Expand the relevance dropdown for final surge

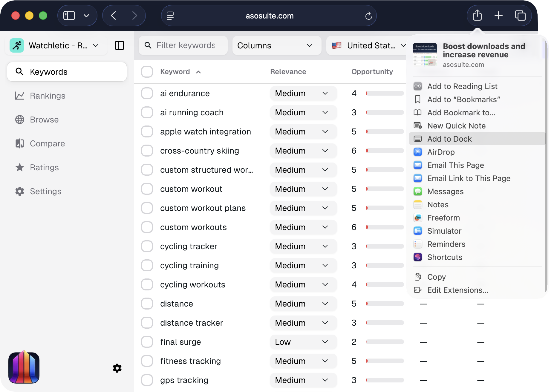(303, 342)
